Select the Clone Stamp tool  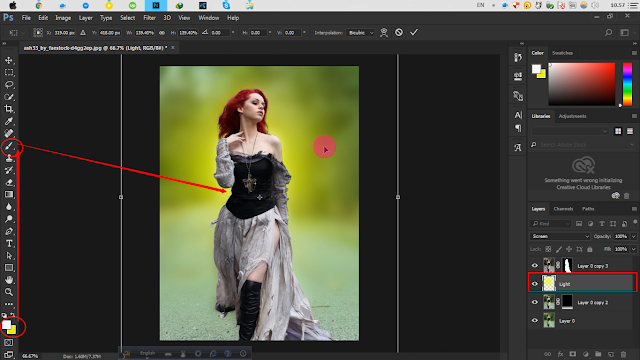[x=9, y=158]
